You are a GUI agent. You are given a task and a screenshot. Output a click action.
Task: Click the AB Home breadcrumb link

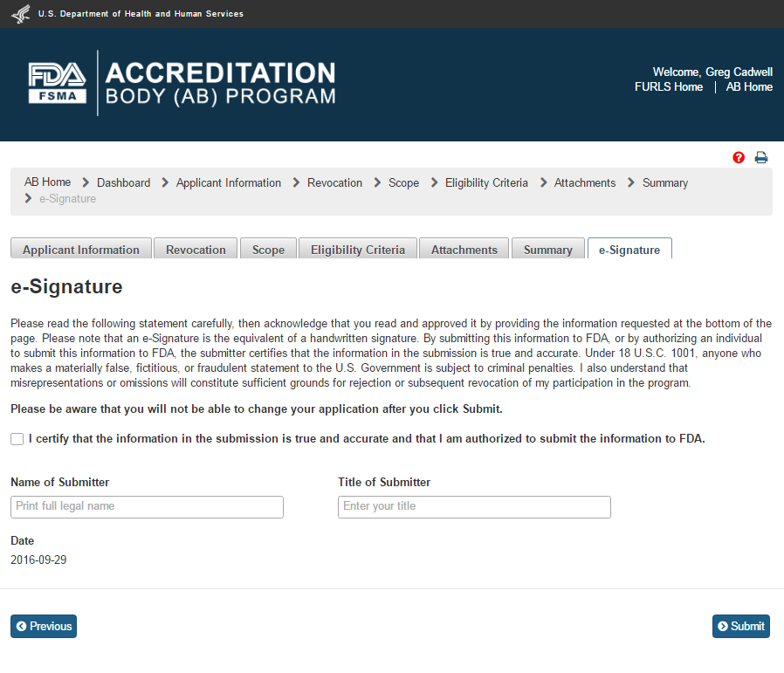tap(47, 182)
